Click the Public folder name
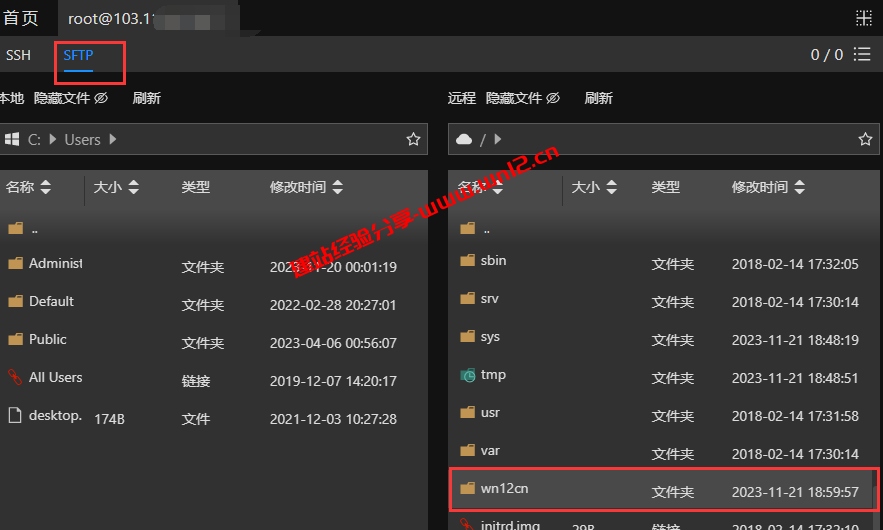Screen dimensions: 883x530 point(48,339)
